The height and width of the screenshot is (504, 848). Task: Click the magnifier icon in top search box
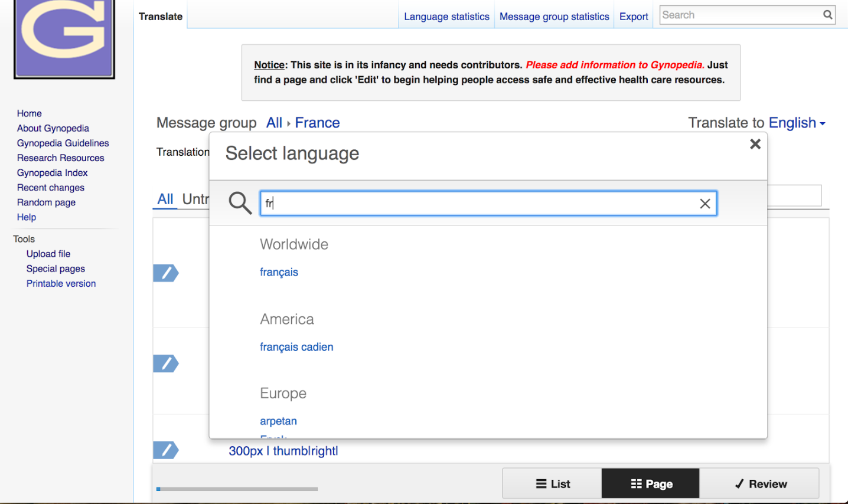coord(828,15)
